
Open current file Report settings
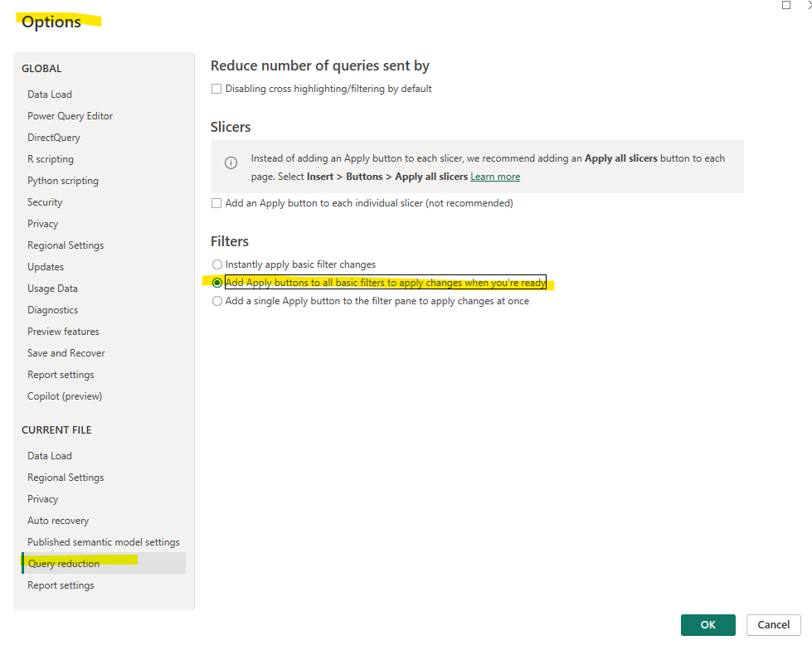(61, 585)
